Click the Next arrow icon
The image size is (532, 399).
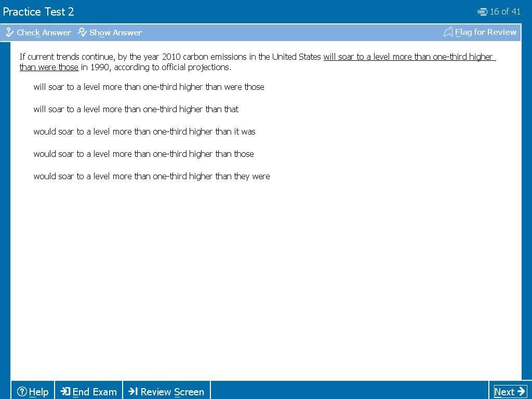tap(521, 391)
